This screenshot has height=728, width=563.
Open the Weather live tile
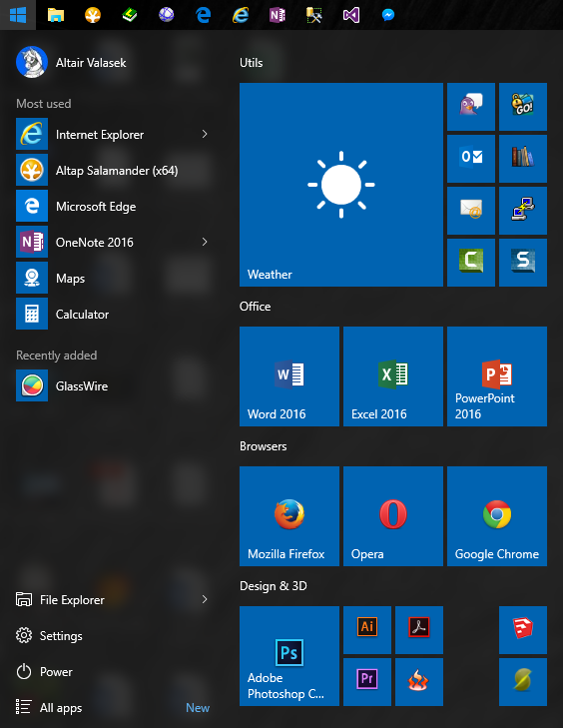(x=341, y=185)
